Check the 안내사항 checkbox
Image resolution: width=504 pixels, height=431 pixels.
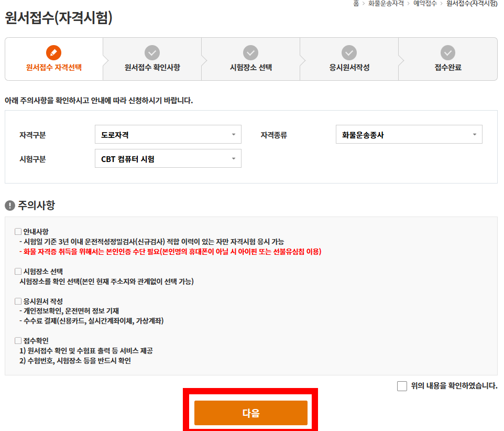click(x=18, y=232)
